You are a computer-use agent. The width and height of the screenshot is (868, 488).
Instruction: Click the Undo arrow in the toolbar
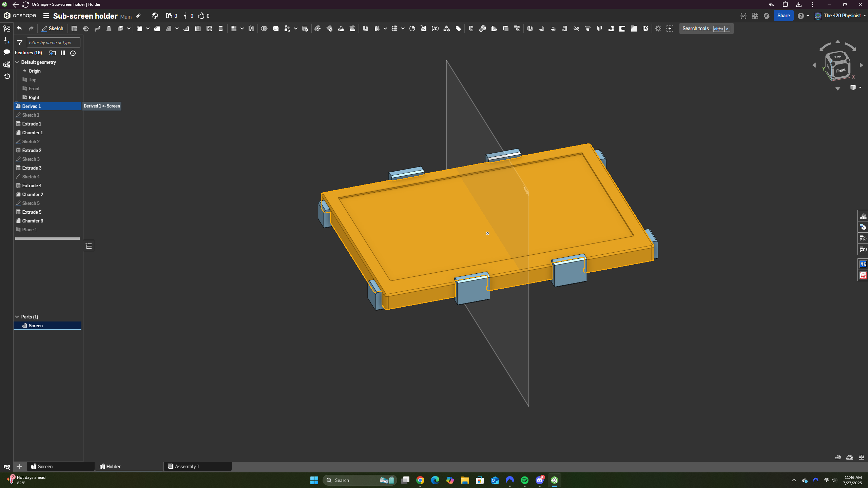[x=19, y=28]
